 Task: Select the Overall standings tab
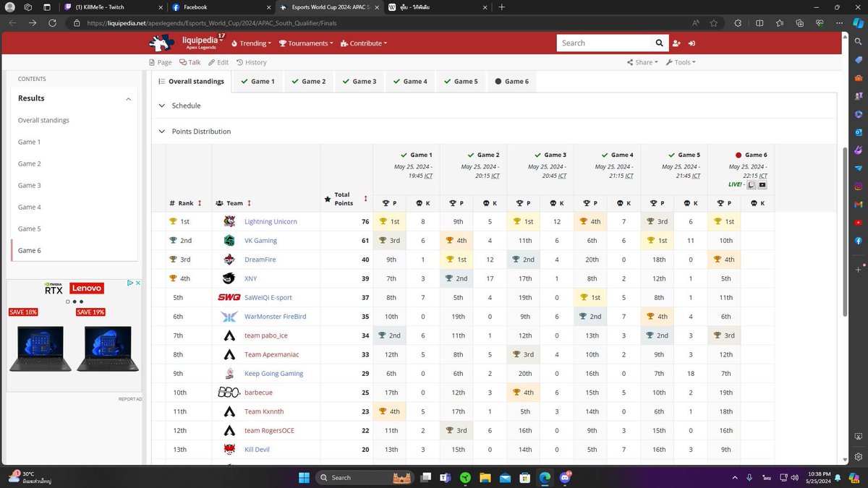(x=192, y=82)
